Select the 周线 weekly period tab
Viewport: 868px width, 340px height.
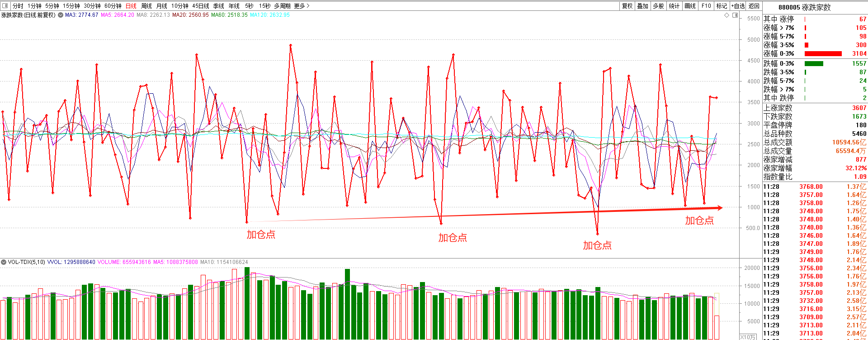coord(146,6)
